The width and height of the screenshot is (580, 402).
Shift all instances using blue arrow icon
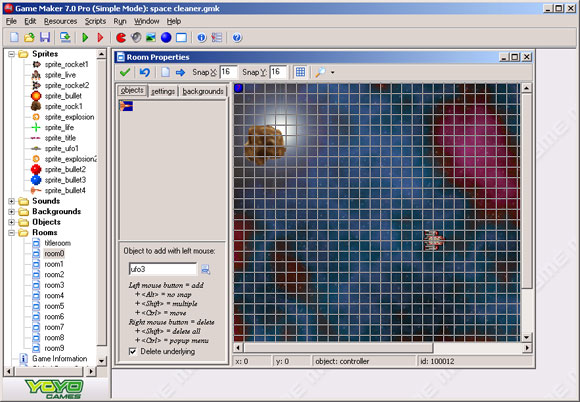pyautogui.click(x=181, y=72)
